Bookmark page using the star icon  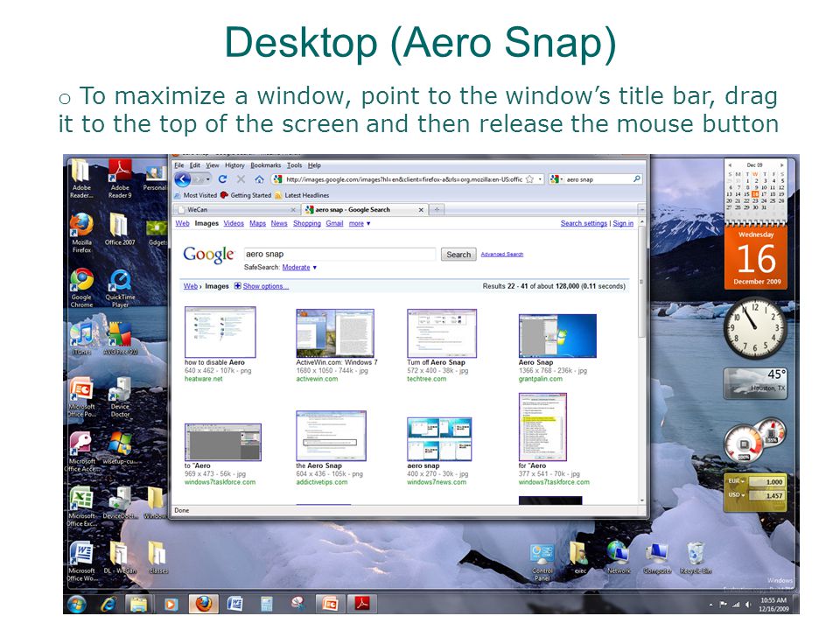pos(530,179)
